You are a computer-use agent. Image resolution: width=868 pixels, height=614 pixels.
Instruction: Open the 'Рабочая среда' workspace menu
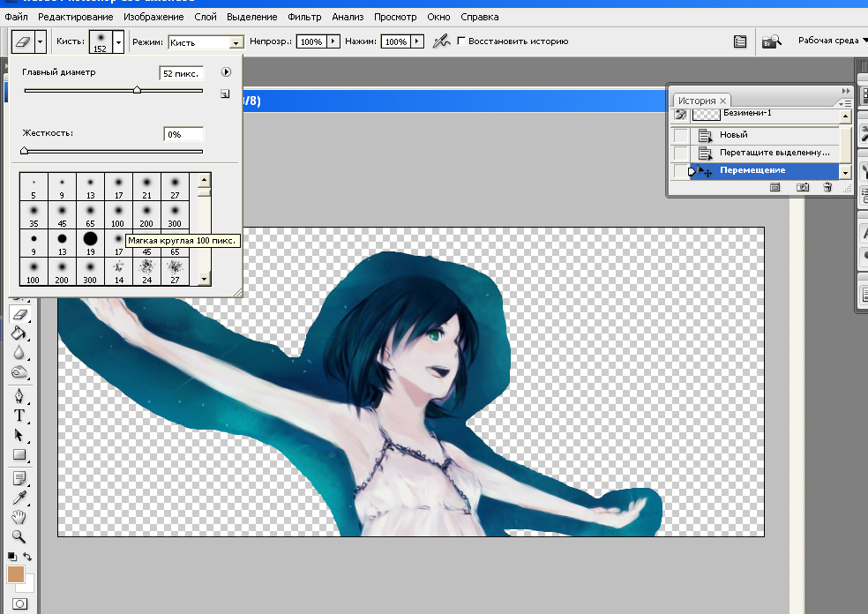coord(832,41)
